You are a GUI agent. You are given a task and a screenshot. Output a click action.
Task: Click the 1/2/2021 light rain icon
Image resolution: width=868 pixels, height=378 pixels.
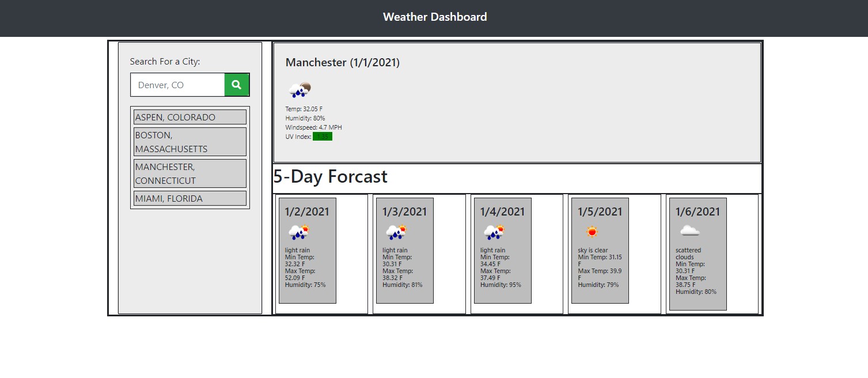[298, 232]
